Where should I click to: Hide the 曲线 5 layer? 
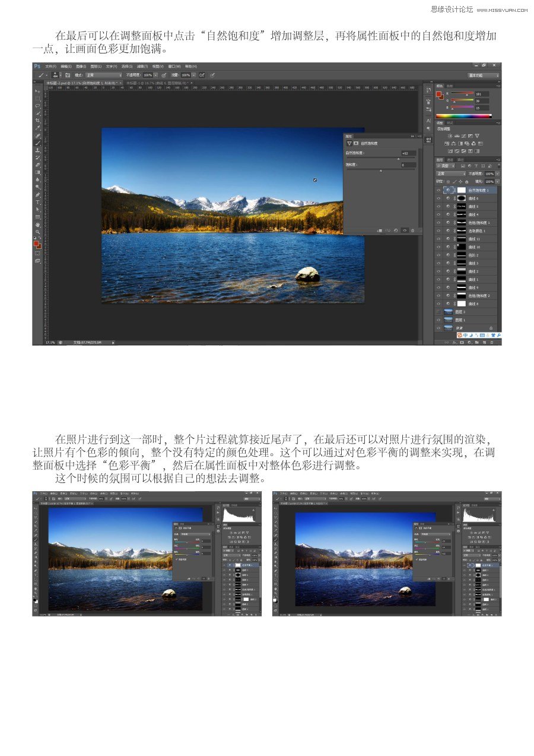tap(438, 207)
